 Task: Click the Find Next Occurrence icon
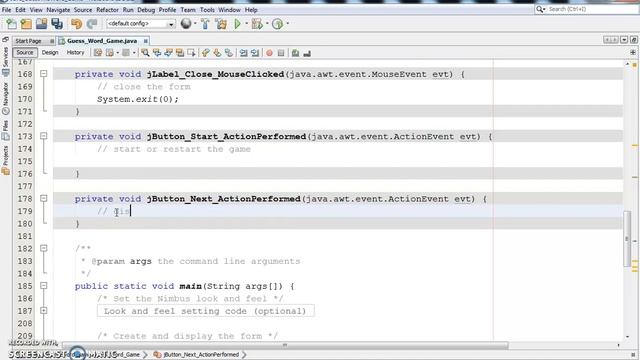[168, 53]
